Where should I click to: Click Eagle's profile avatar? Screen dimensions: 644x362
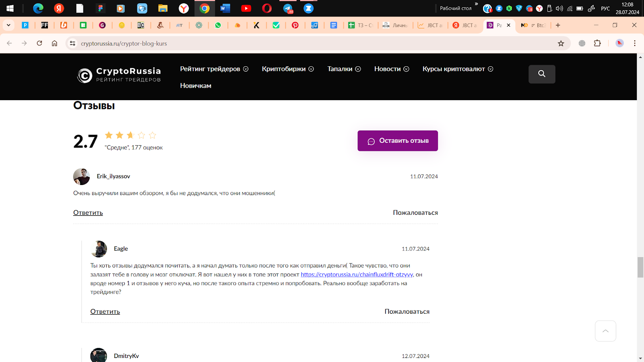pyautogui.click(x=99, y=249)
